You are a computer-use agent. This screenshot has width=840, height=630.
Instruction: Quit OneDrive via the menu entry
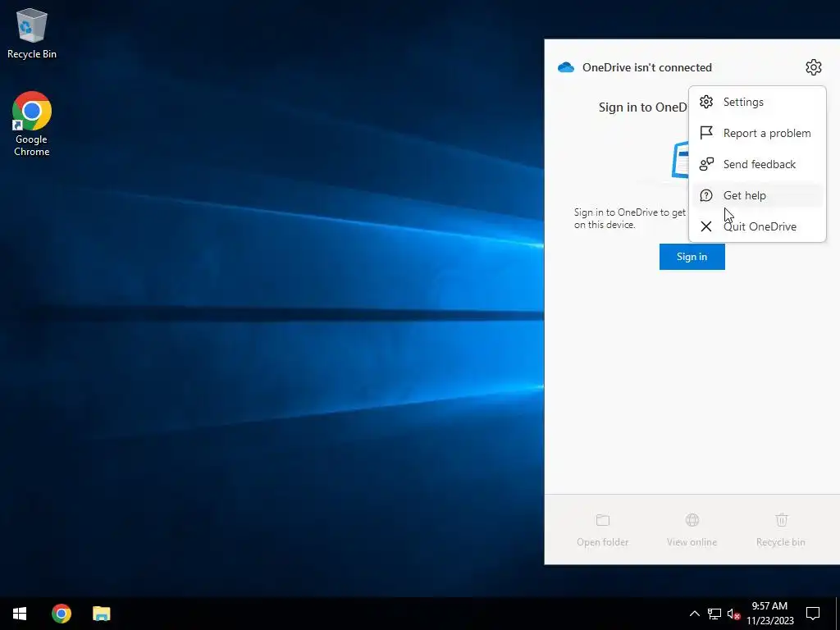pos(757,226)
